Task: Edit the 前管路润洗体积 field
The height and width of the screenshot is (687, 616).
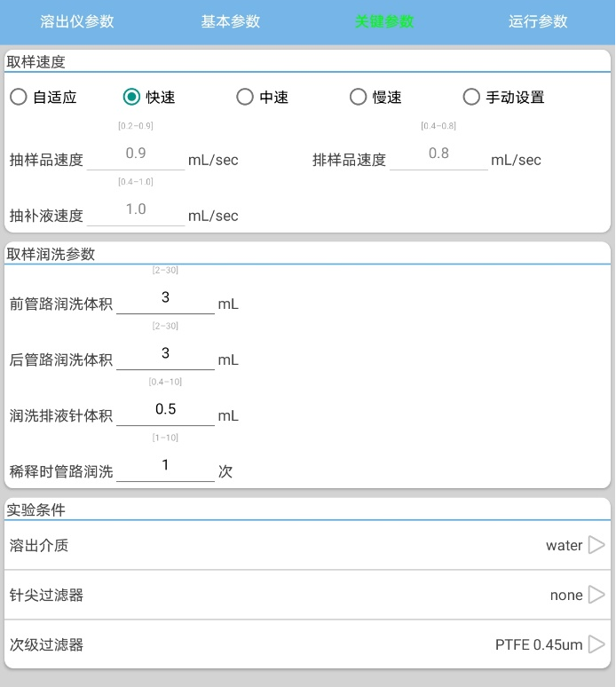Action: pyautogui.click(x=165, y=298)
